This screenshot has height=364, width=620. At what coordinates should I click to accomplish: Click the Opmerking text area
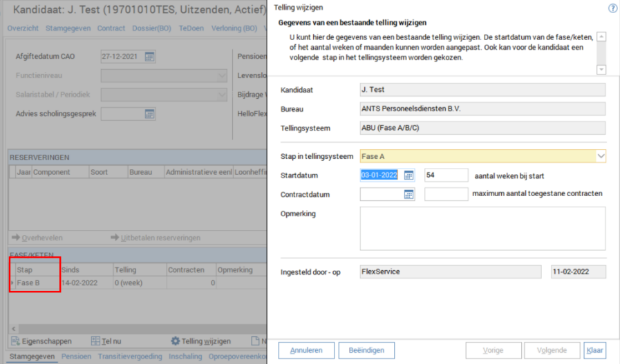pos(482,228)
